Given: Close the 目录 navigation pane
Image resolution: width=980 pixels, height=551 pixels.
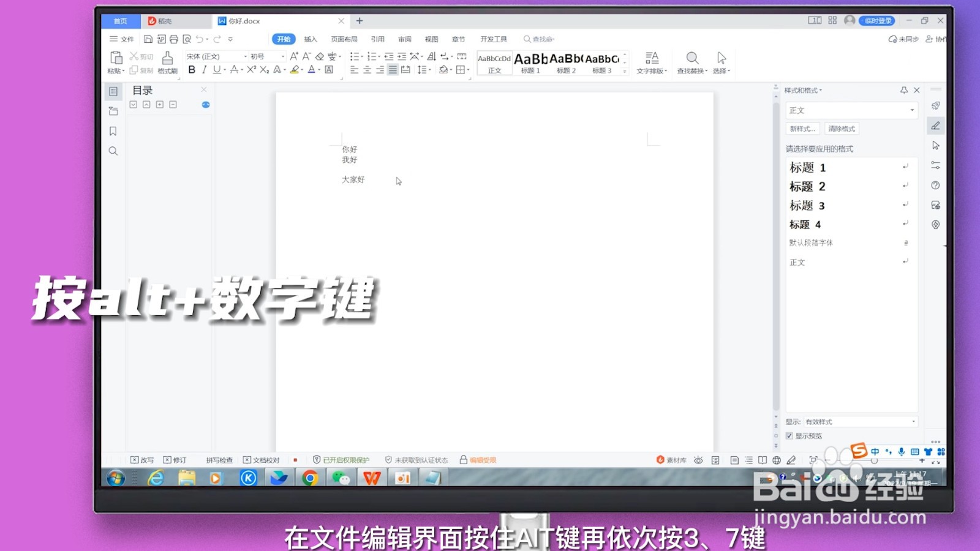Looking at the screenshot, I should point(204,89).
